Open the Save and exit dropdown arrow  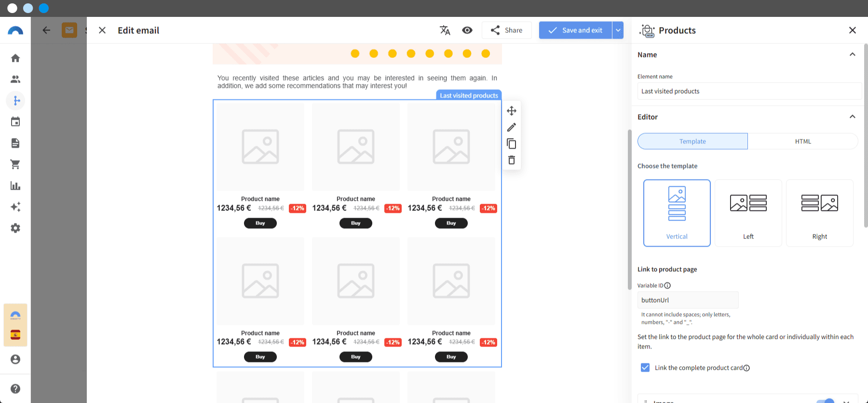tap(618, 30)
